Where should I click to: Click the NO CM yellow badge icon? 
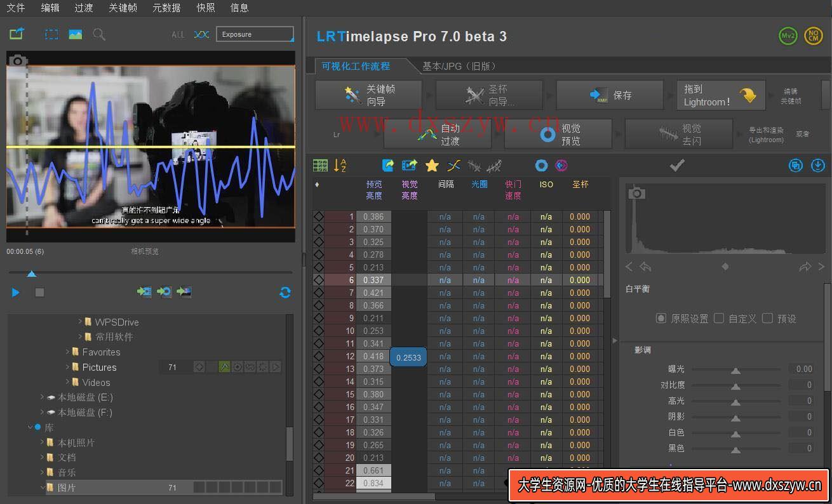pyautogui.click(x=814, y=36)
